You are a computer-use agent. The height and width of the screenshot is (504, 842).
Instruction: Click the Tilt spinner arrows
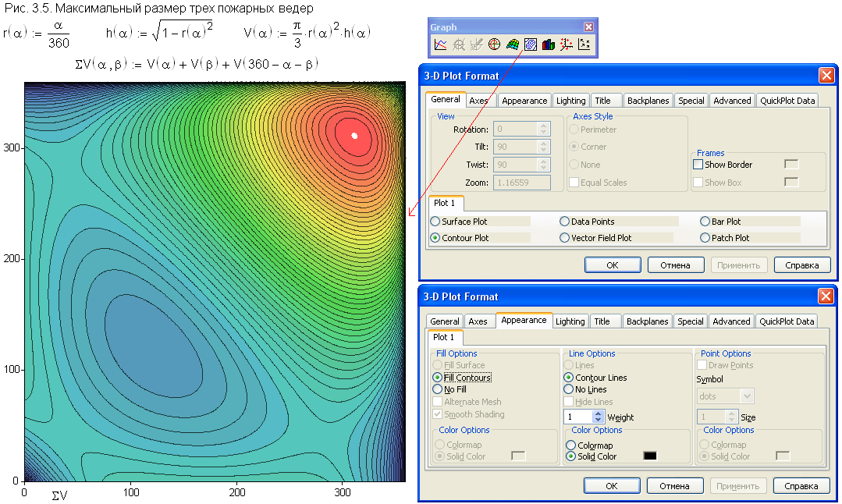pos(543,147)
